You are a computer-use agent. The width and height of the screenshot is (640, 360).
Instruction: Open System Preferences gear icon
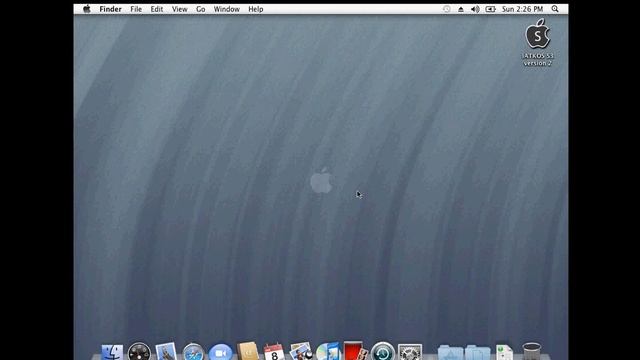tap(410, 352)
